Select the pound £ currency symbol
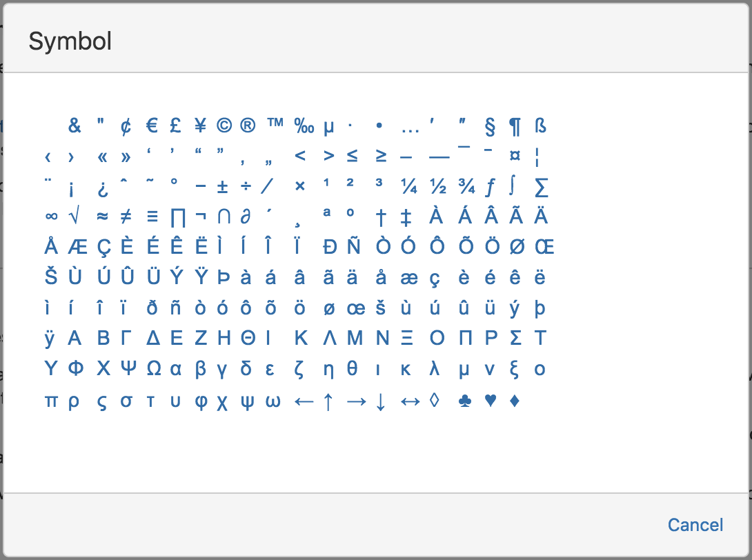This screenshot has width=752, height=560. 175,126
